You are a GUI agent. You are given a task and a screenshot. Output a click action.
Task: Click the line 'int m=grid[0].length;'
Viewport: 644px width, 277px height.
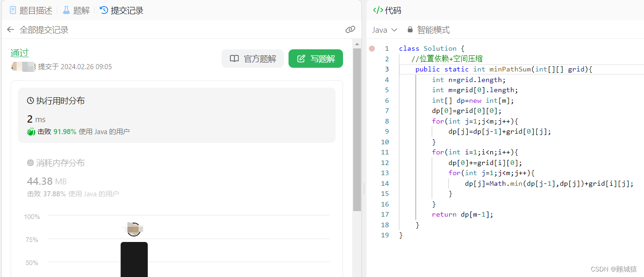[x=475, y=90]
